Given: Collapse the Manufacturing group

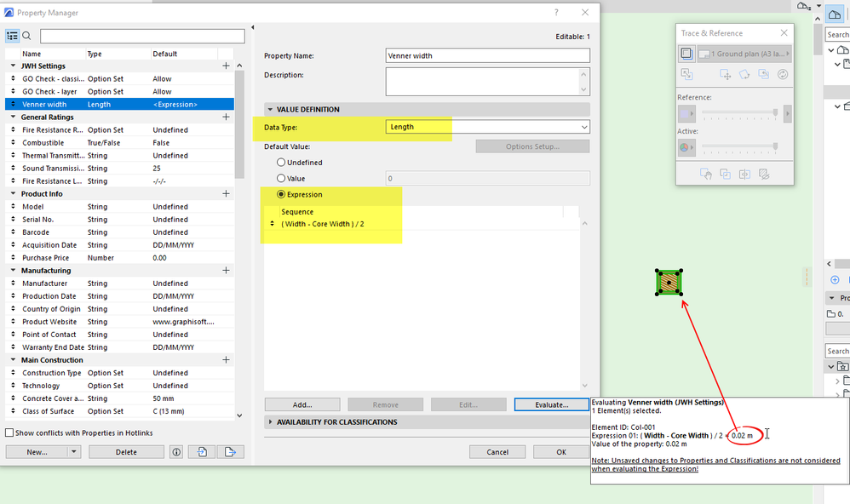Looking at the screenshot, I should point(13,271).
